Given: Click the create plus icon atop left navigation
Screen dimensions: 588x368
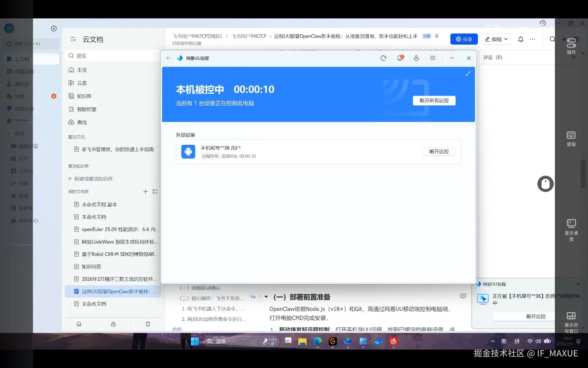Looking at the screenshot, I should click(54, 29).
